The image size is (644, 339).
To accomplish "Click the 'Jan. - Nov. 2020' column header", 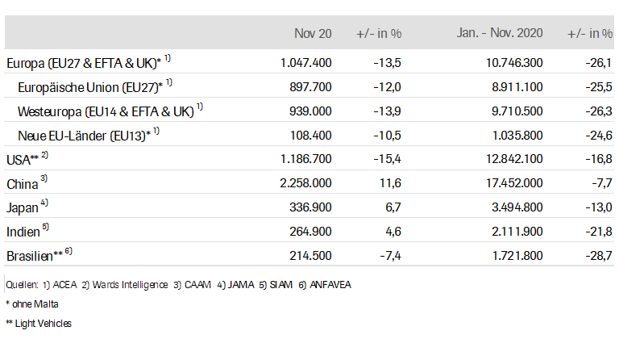I will point(500,34).
